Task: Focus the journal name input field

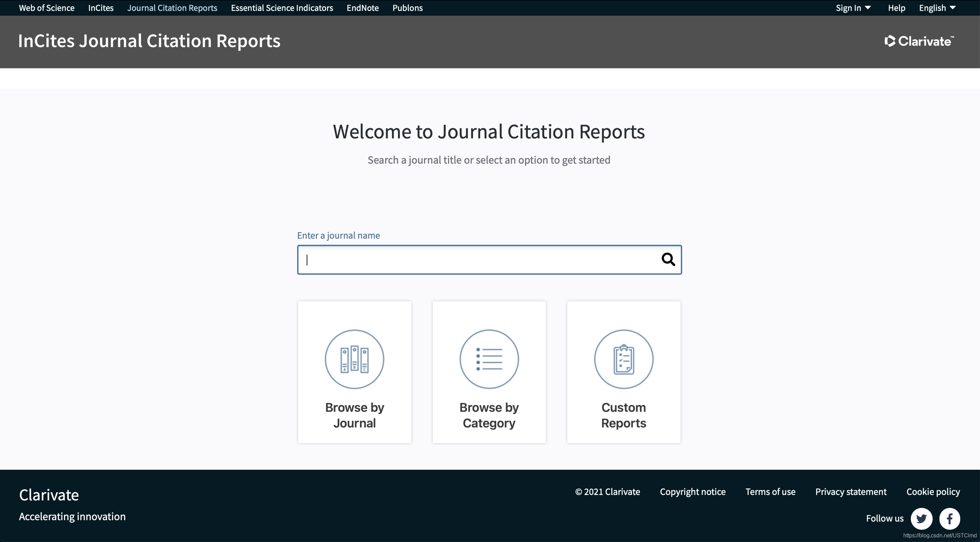Action: coord(479,260)
